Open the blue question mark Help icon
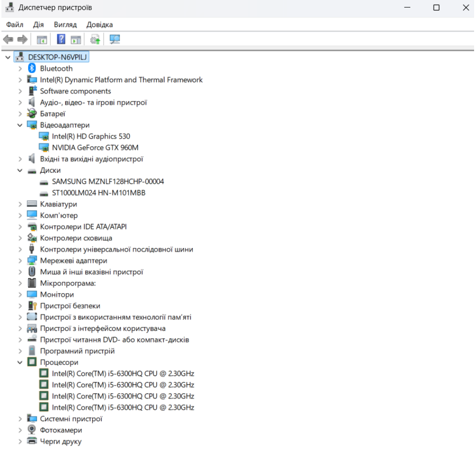This screenshot has height=476, width=476. tap(61, 40)
